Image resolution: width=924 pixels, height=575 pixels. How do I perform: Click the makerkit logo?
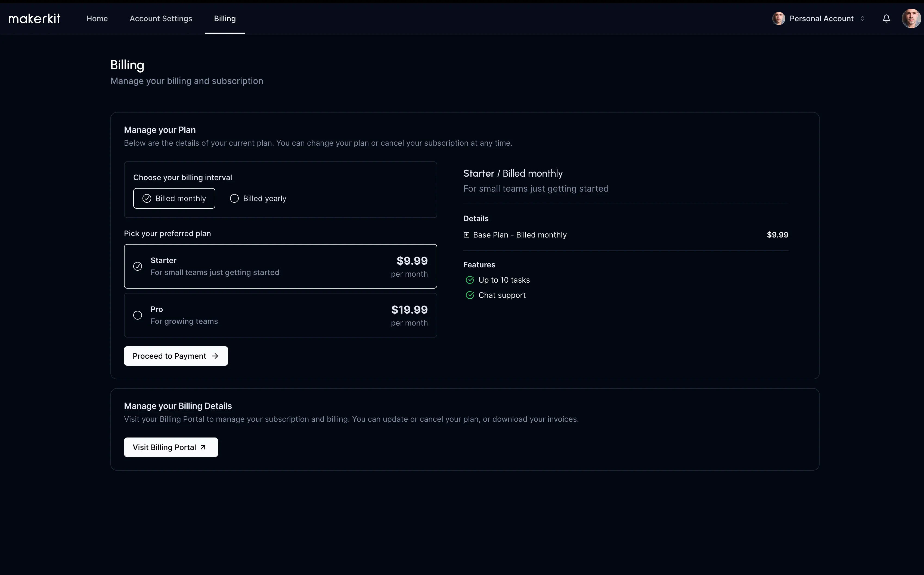pos(34,18)
